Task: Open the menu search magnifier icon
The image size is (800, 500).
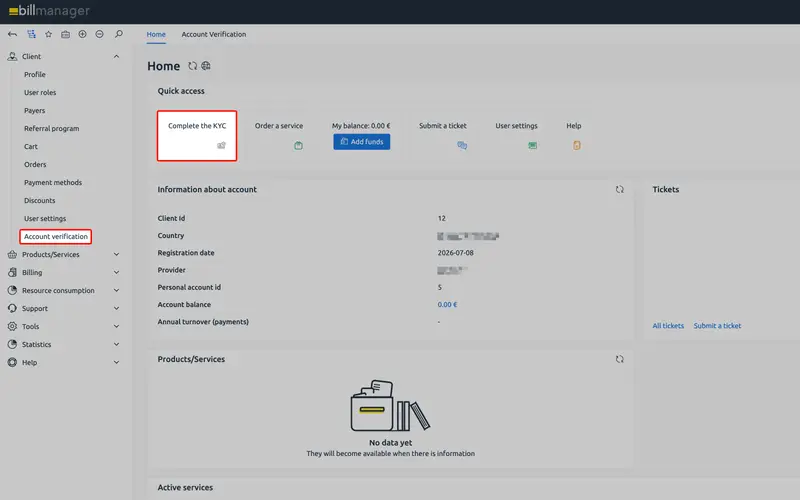Action: 118,34
